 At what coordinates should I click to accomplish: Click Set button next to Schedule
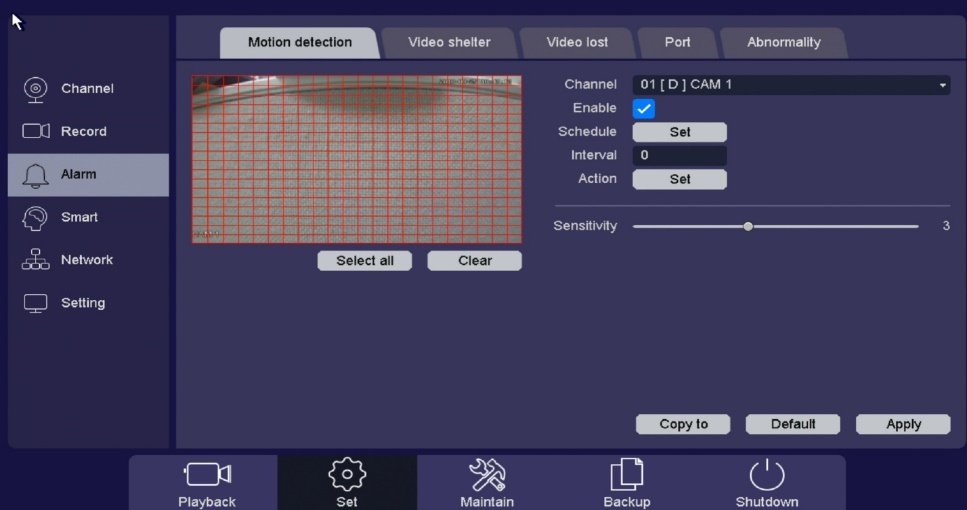(x=679, y=132)
